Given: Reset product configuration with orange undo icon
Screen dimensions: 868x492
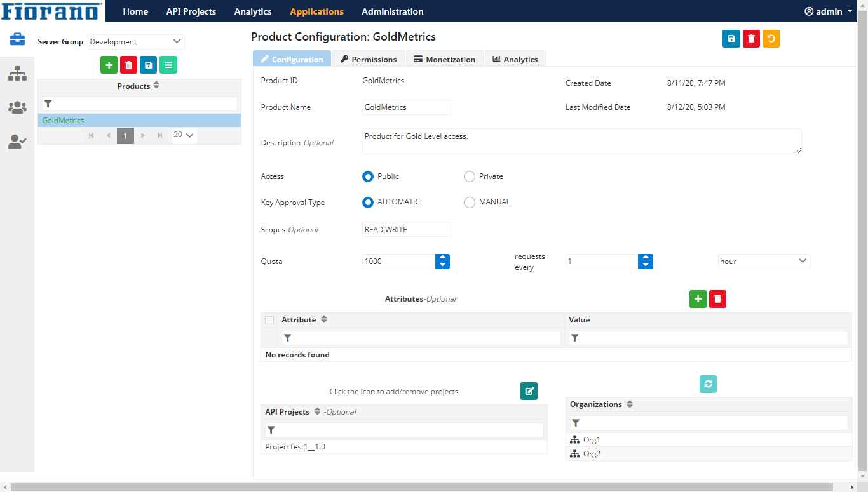Looking at the screenshot, I should click(771, 39).
